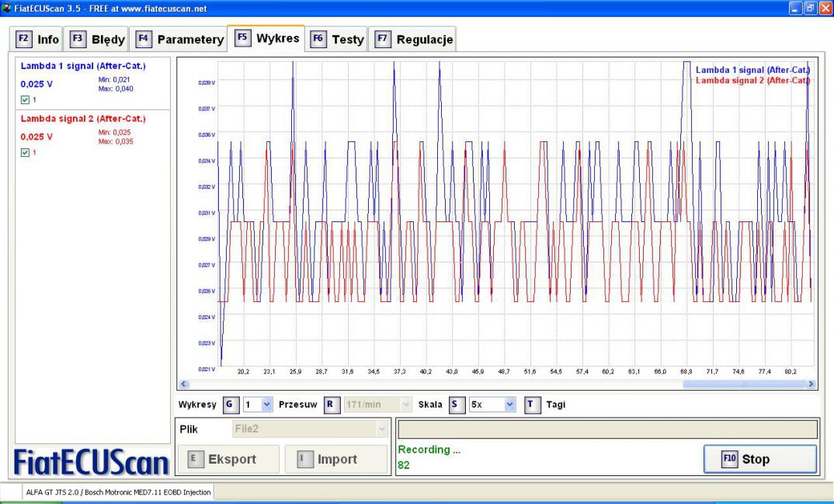Click the graph horizontal scrollbar left arrow

point(184,384)
